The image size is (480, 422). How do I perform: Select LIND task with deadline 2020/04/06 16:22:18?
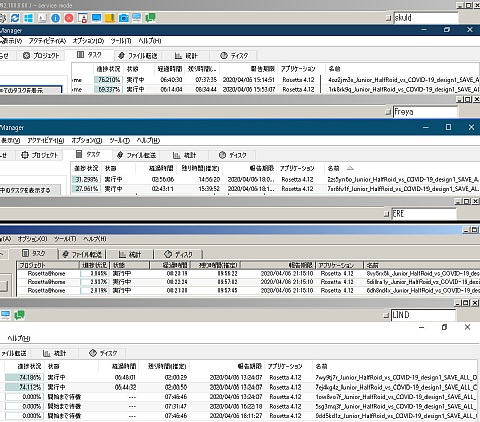[x=240, y=407]
